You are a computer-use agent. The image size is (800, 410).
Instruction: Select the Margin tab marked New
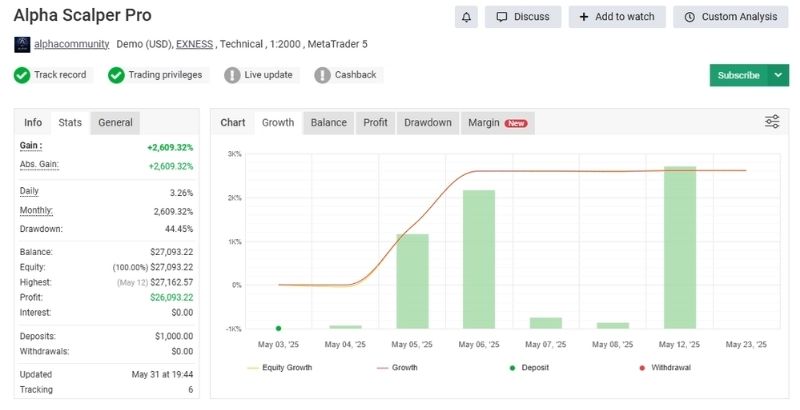click(497, 123)
